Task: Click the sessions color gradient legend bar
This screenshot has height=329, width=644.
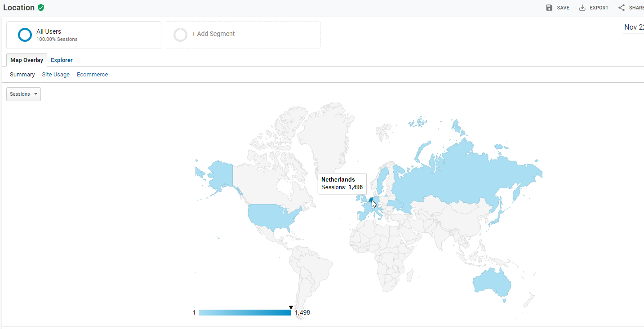Action: tap(244, 312)
